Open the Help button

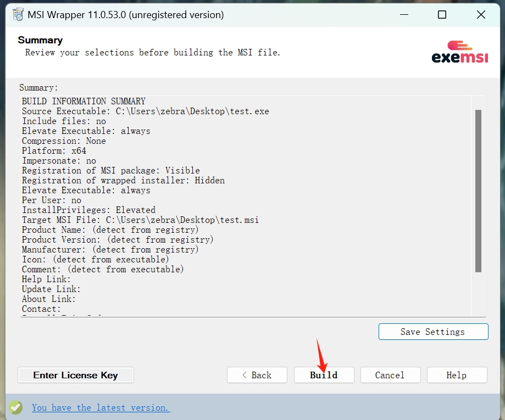(457, 375)
